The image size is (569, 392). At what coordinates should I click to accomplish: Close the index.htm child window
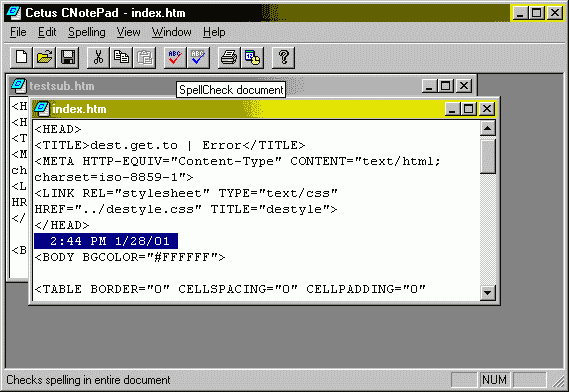pos(487,109)
